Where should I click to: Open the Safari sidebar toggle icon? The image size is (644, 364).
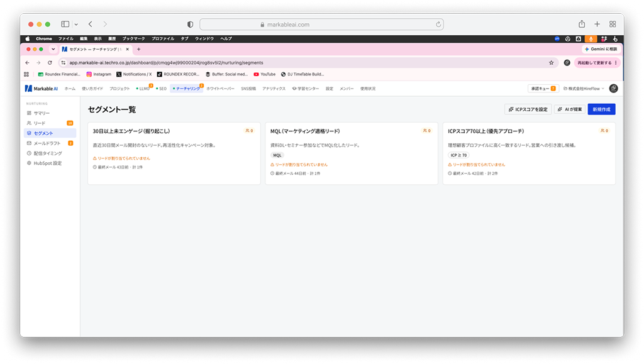[x=65, y=25]
